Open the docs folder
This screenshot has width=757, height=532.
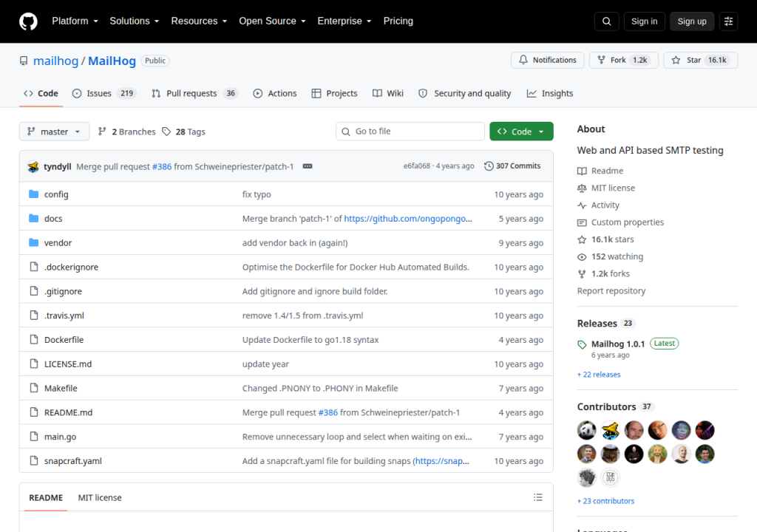click(53, 219)
